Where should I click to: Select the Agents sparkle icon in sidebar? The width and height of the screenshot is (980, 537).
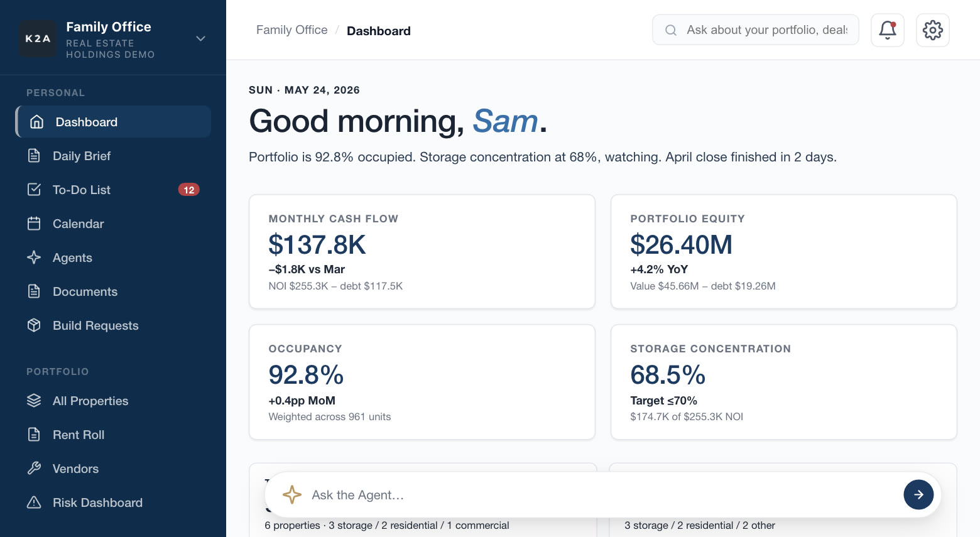click(x=34, y=258)
